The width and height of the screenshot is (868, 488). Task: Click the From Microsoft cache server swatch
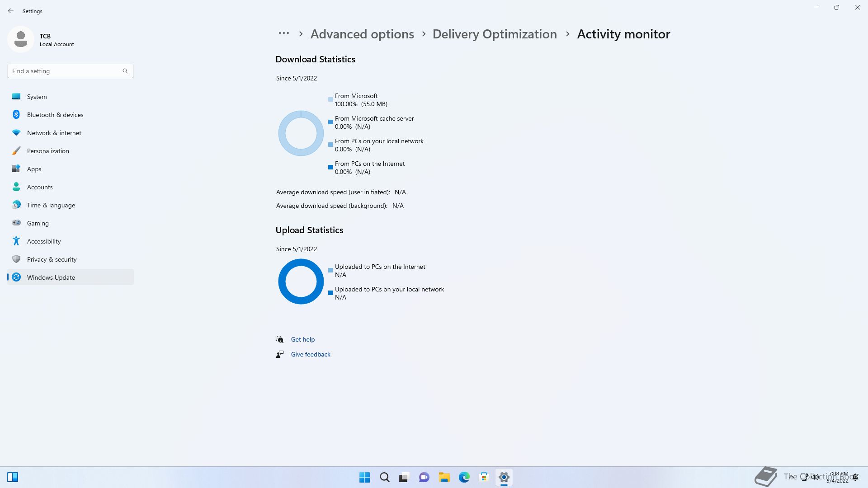tap(330, 122)
